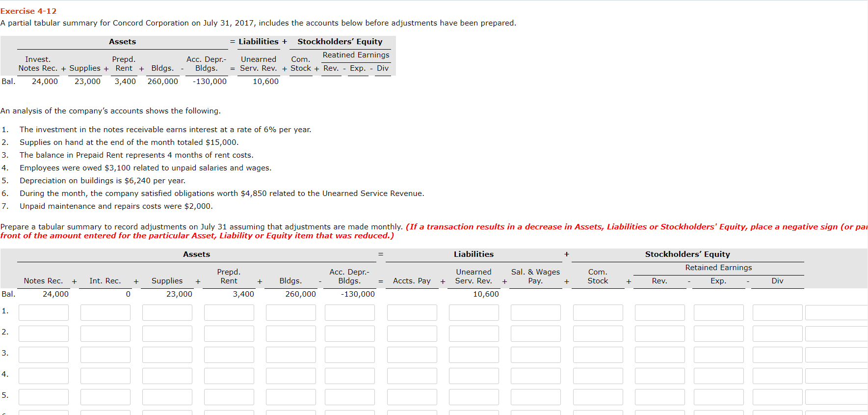Click row 5 Exp. input field

pos(719,397)
